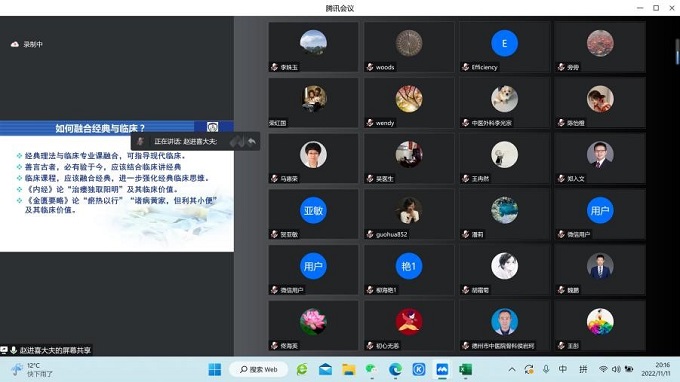Open WeChat from the taskbar
Image resolution: width=680 pixels, height=382 pixels.
click(372, 369)
